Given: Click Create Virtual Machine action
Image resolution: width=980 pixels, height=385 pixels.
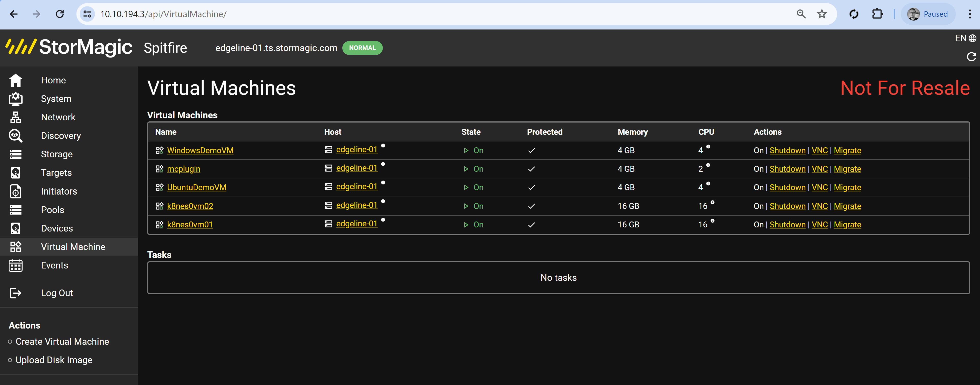Looking at the screenshot, I should click(62, 342).
